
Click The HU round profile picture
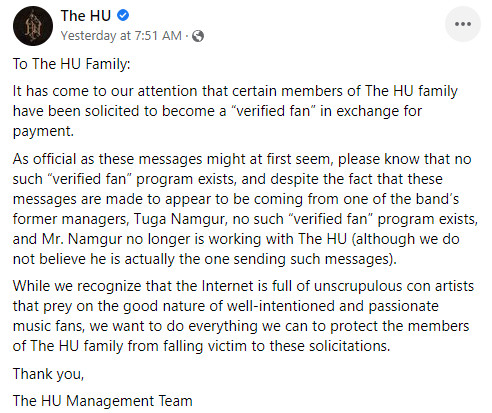click(33, 26)
